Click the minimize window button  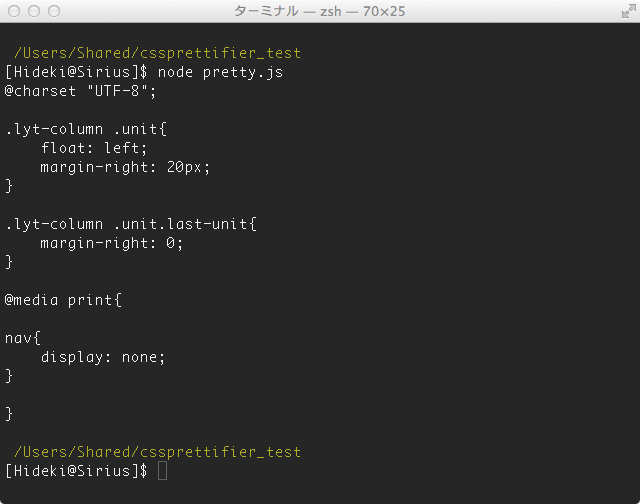click(34, 11)
